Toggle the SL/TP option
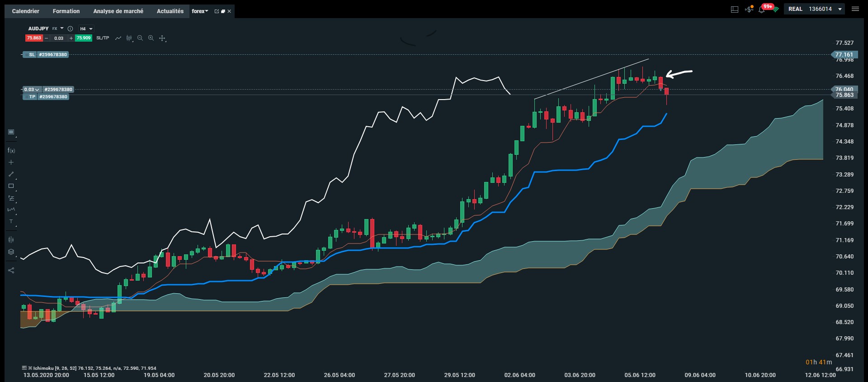 click(x=103, y=38)
